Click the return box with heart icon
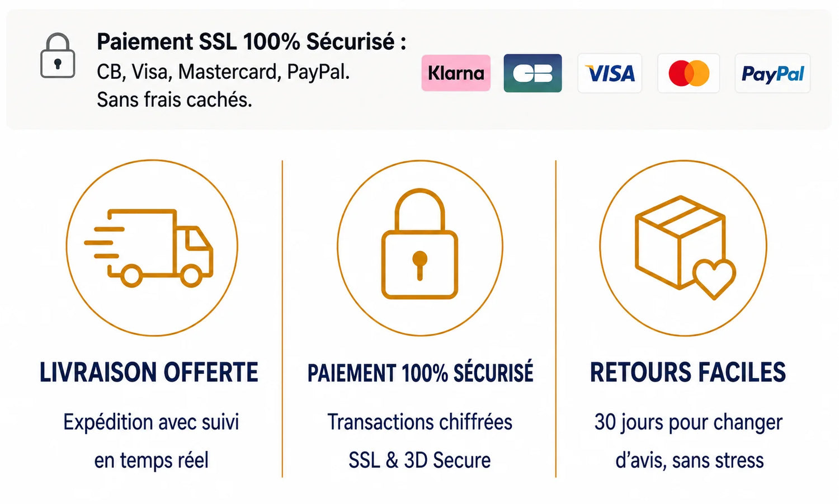This screenshot has width=839, height=504. (x=685, y=247)
